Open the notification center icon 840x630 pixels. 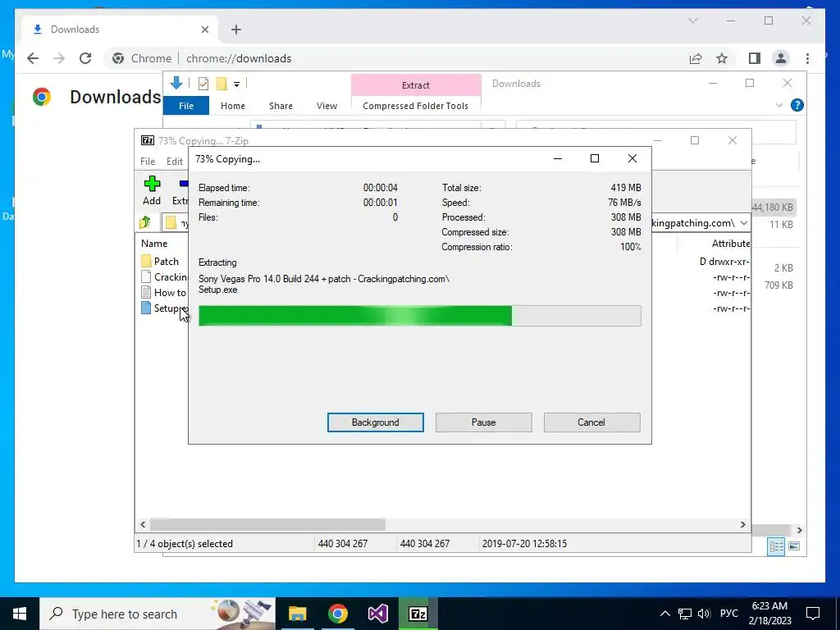pyautogui.click(x=813, y=614)
